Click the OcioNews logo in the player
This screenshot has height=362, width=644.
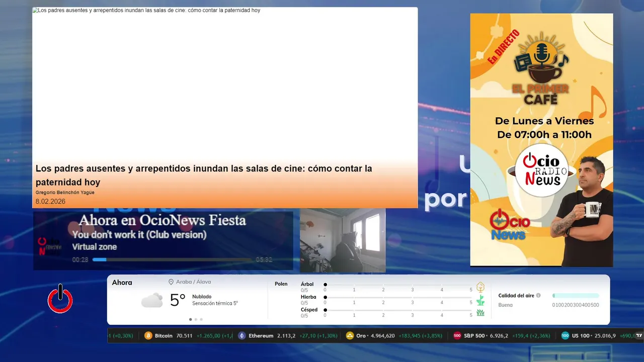[x=50, y=246]
